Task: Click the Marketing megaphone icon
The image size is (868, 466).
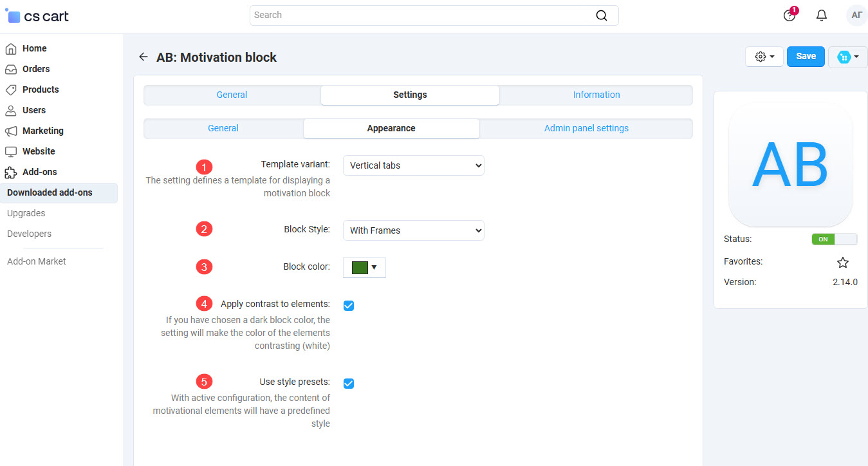Action: [x=12, y=131]
